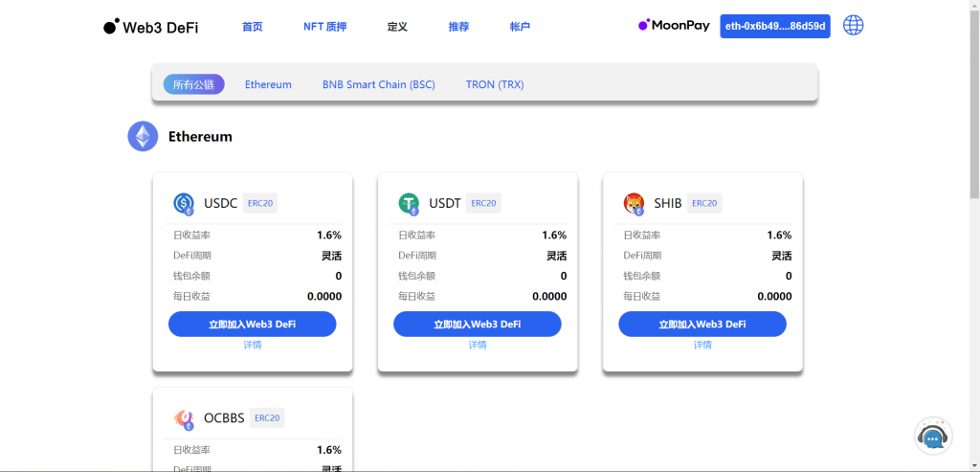Screen dimensions: 980x472
Task: Click USDT 日收益率 value 1.6%
Action: tap(554, 236)
